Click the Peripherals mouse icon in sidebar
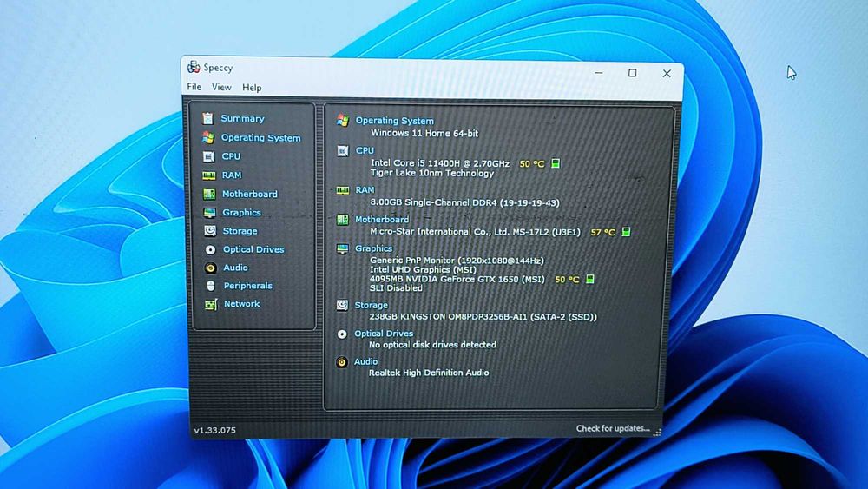Viewport: 868px width, 489px height. (x=210, y=286)
